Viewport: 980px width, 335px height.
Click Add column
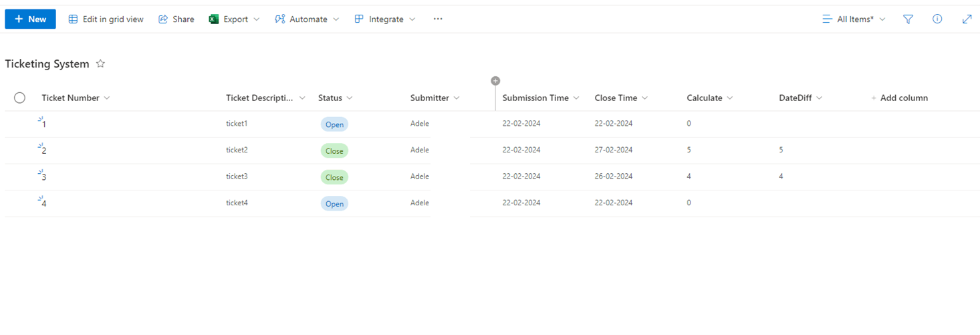coord(899,98)
